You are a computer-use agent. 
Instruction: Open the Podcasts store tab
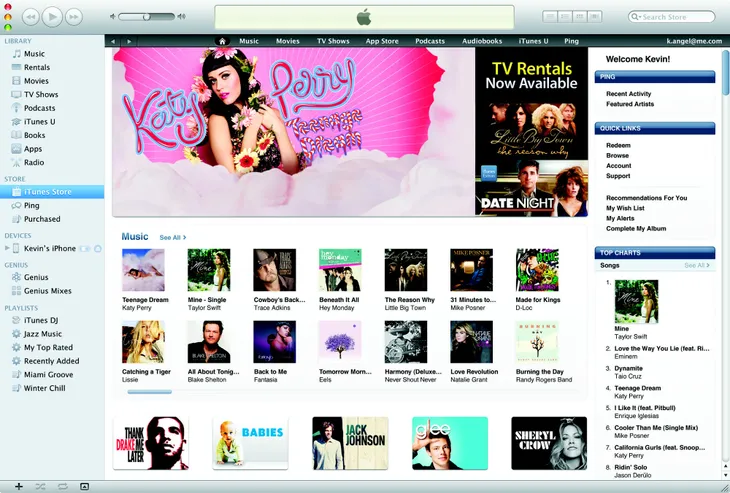[430, 41]
